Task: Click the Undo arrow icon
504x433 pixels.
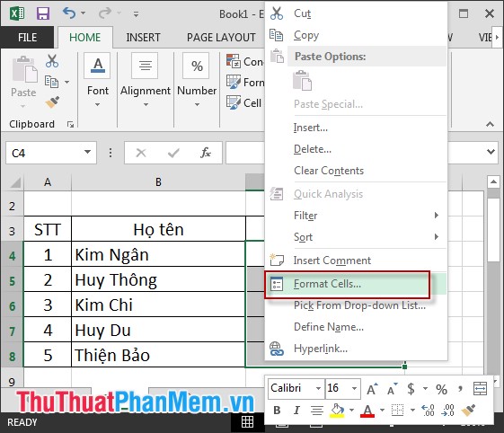Action: pos(69,13)
